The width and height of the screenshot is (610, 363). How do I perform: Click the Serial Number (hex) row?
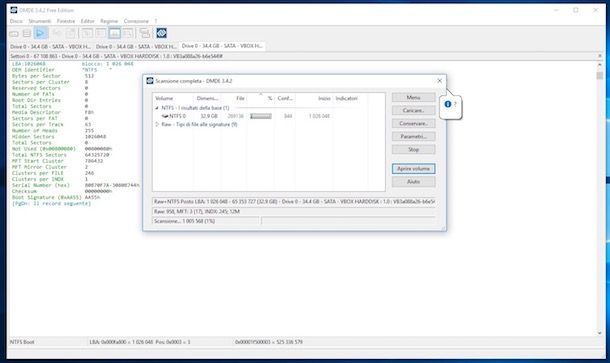75,185
